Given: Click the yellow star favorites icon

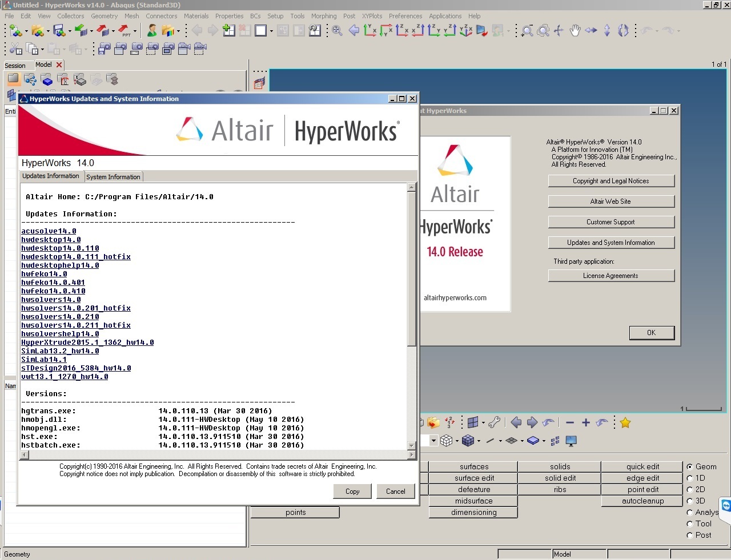Looking at the screenshot, I should coord(625,422).
